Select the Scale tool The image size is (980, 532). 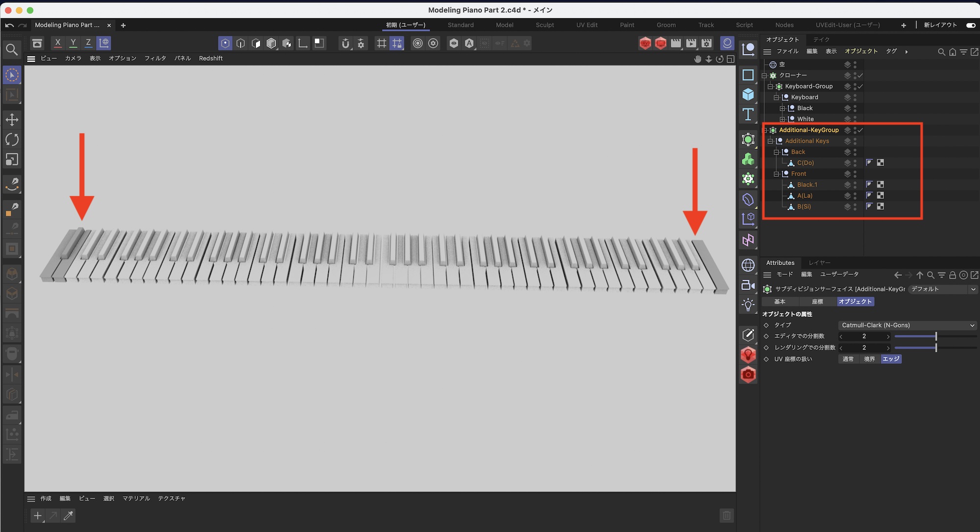click(12, 159)
